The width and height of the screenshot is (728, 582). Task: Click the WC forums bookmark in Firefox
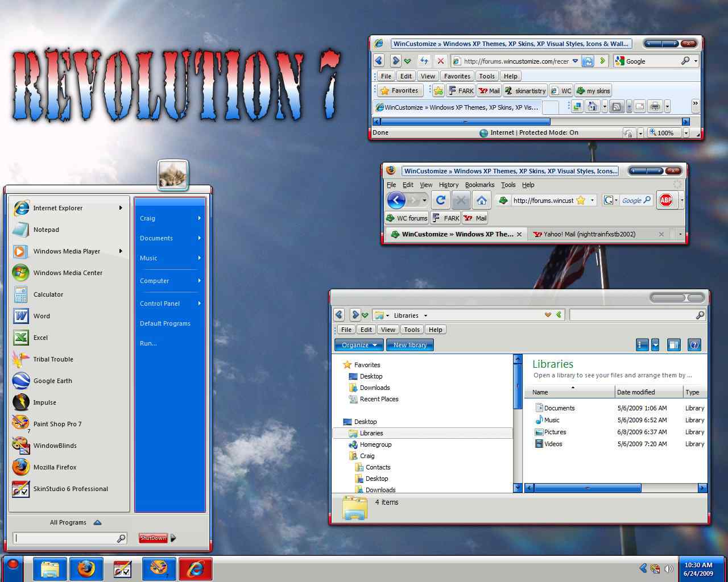[407, 218]
